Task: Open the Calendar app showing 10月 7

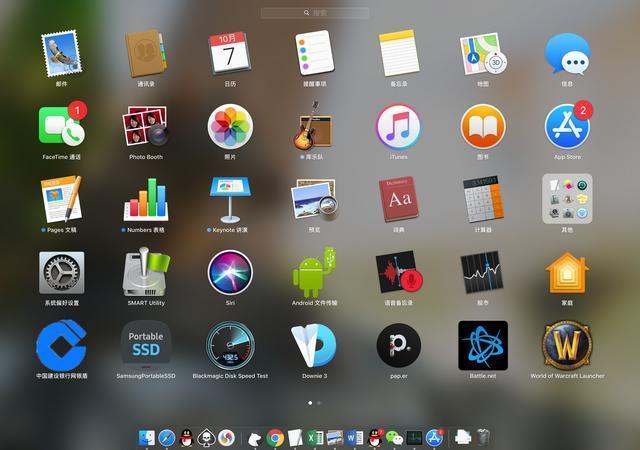Action: click(230, 53)
